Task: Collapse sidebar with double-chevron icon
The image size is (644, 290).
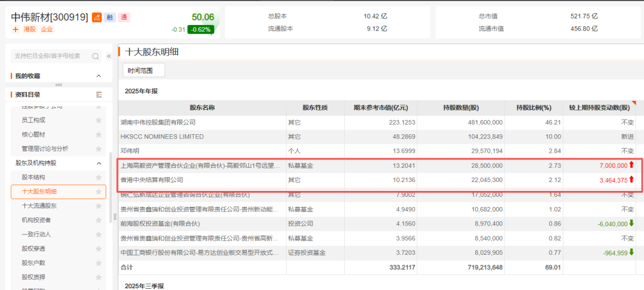Action: click(x=109, y=56)
